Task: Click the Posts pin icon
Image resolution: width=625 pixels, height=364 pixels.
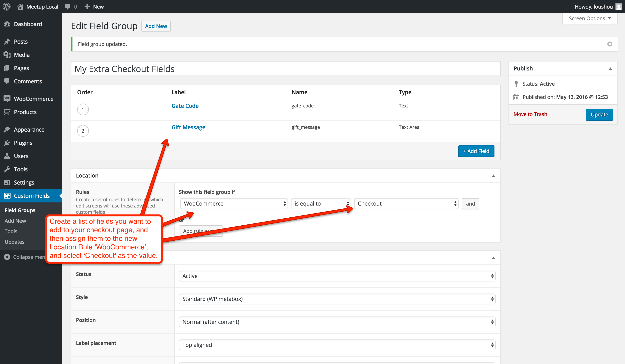Action: (x=7, y=41)
